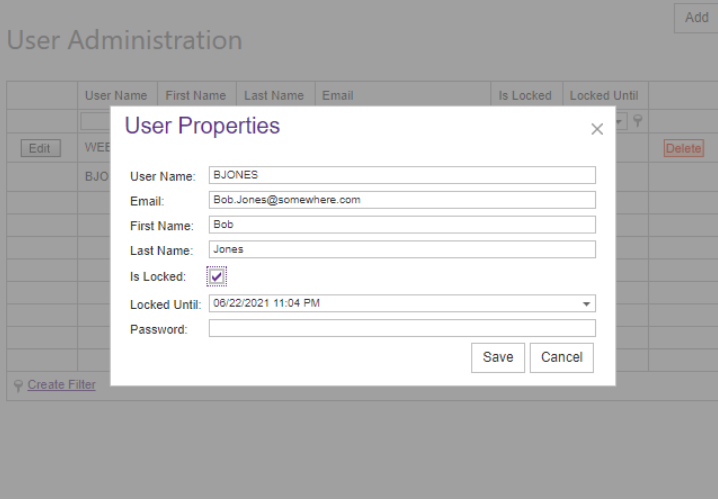Viewport: 718px width, 502px height.
Task: Delete the first user row
Action: click(683, 148)
